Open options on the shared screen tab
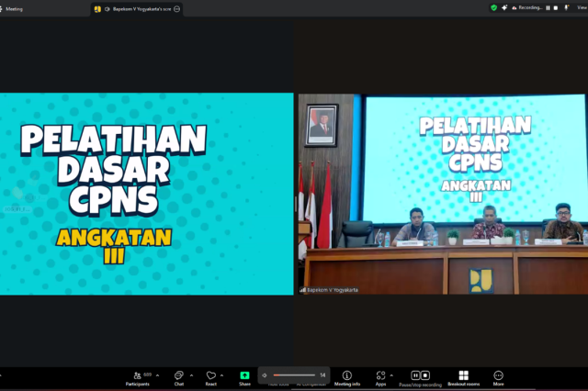588x391 pixels. click(x=177, y=9)
